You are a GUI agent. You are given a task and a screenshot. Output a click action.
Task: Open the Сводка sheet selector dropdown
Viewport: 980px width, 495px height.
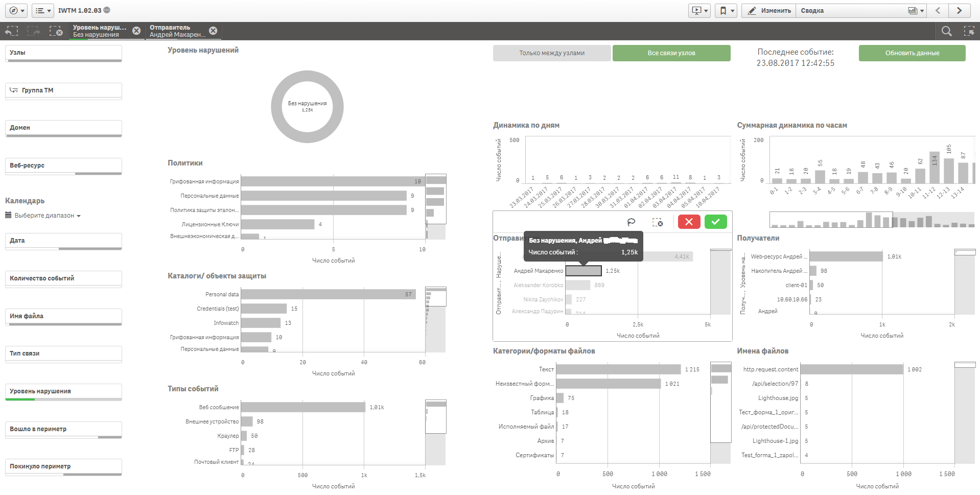click(862, 10)
